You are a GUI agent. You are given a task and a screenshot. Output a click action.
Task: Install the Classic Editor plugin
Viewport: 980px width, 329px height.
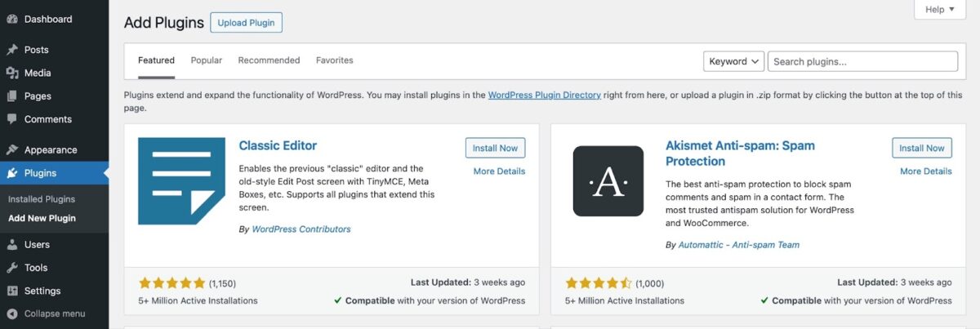[x=495, y=148]
